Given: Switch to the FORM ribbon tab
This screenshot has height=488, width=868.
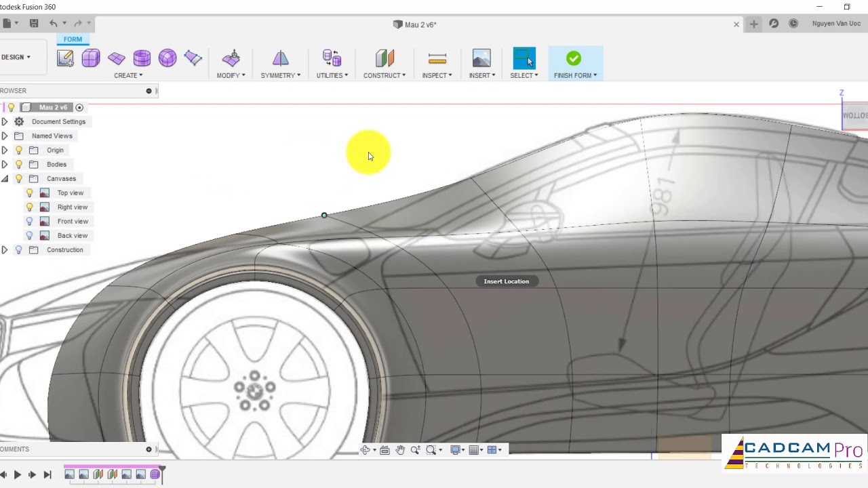Looking at the screenshot, I should (x=73, y=39).
